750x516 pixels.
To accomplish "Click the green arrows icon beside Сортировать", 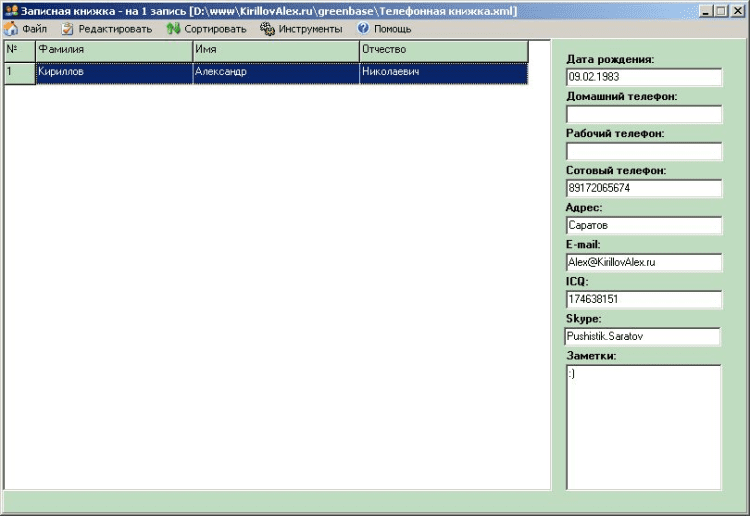I will (x=173, y=29).
